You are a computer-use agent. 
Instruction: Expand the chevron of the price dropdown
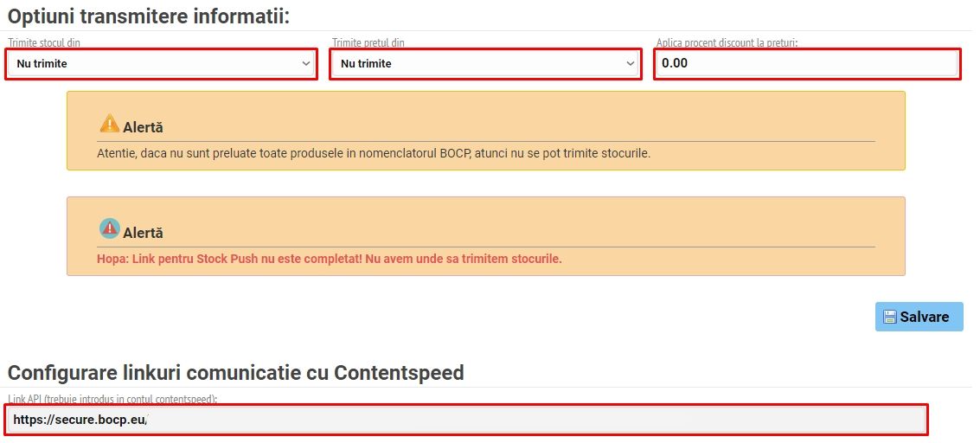631,64
